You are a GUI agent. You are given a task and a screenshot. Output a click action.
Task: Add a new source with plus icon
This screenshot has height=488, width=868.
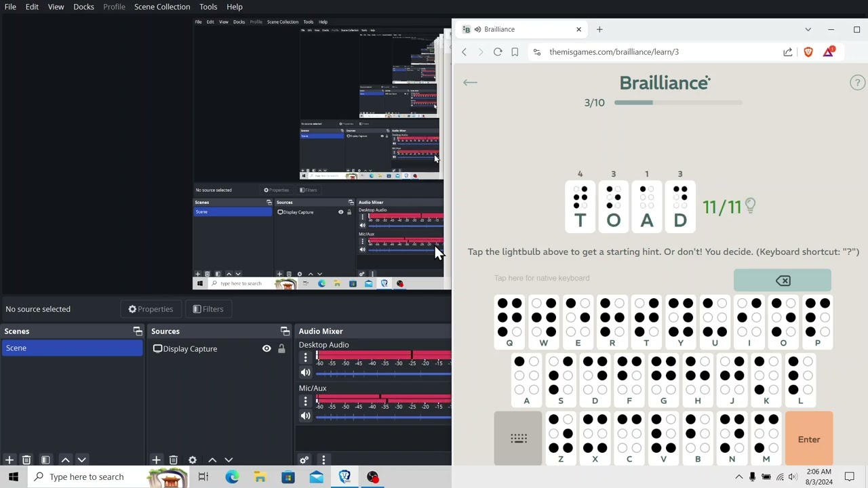click(156, 460)
